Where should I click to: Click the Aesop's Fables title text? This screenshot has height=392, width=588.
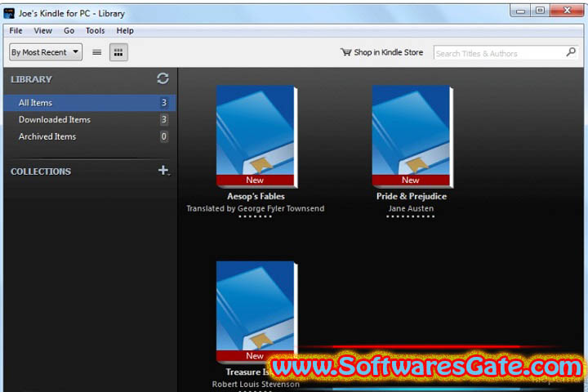click(x=256, y=196)
